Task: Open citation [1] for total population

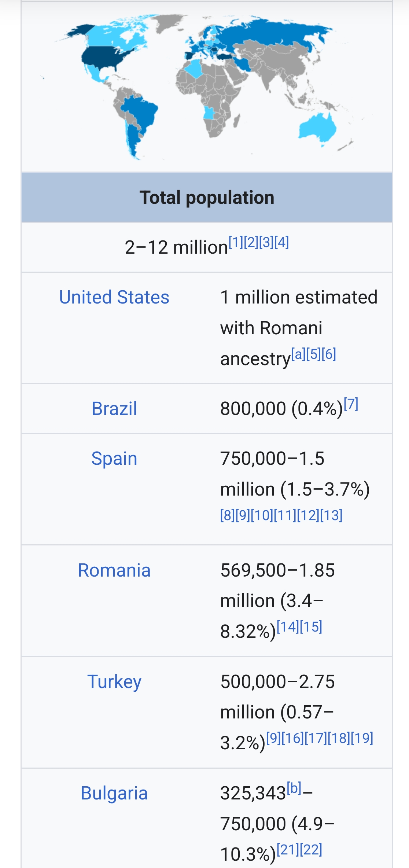Action: point(236,242)
